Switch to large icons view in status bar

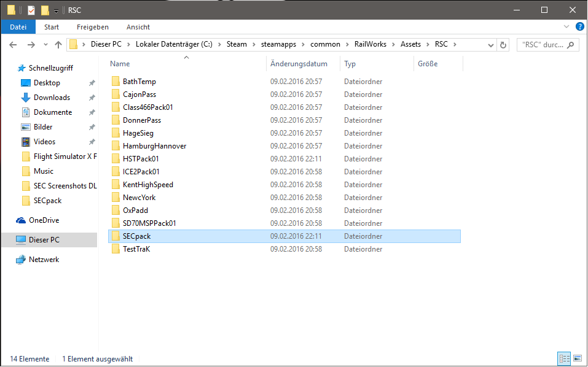578,358
